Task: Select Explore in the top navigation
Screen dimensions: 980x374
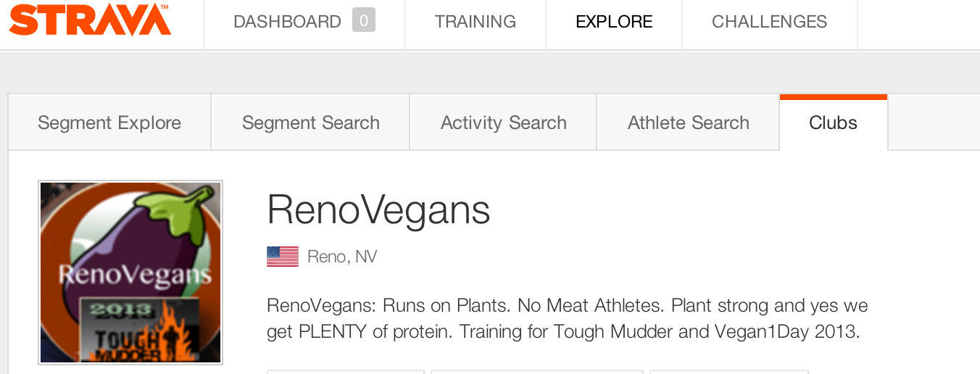Action: pos(614,22)
